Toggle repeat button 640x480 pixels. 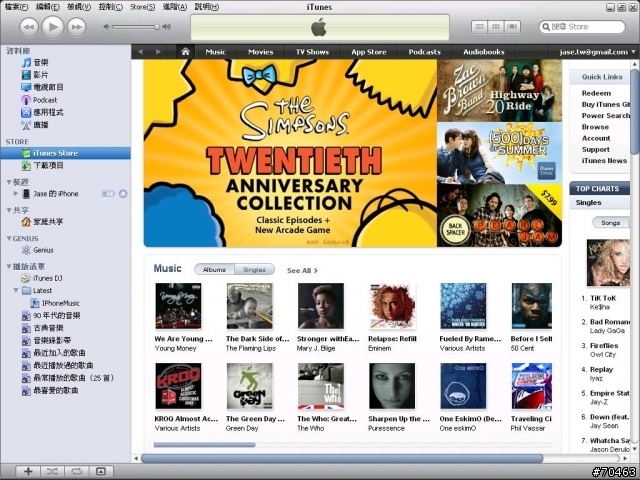point(77,471)
